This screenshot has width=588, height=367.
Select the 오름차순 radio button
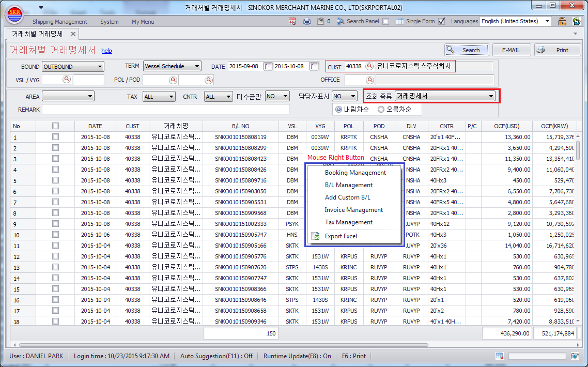point(381,110)
